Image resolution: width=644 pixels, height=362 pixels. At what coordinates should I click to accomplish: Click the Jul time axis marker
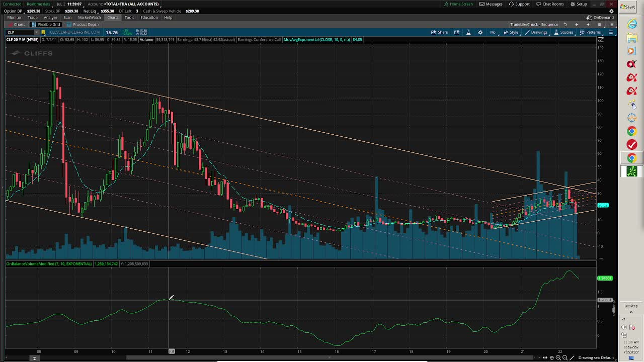172,351
